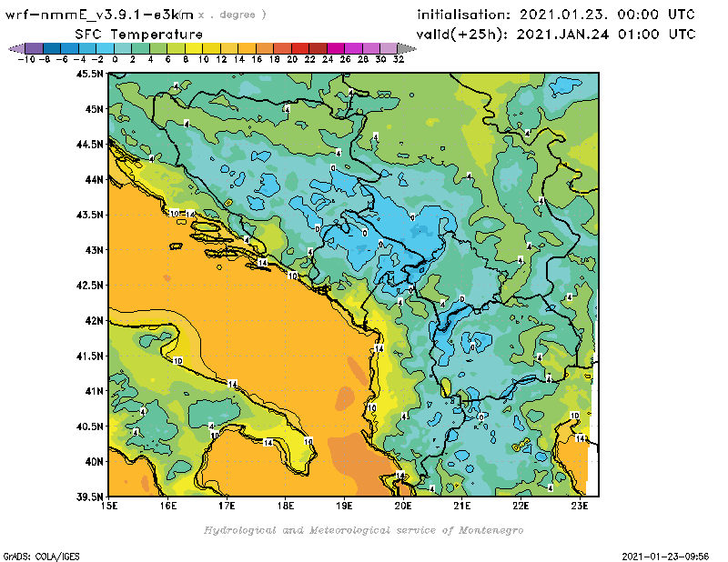Select the red swatch between 20 and 22
The height and width of the screenshot is (562, 728).
[300, 47]
